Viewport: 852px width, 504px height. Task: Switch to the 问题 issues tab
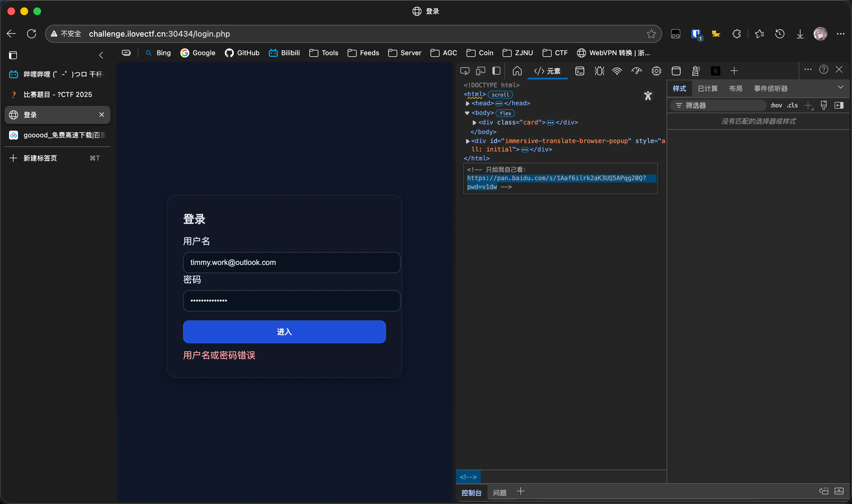pos(500,492)
